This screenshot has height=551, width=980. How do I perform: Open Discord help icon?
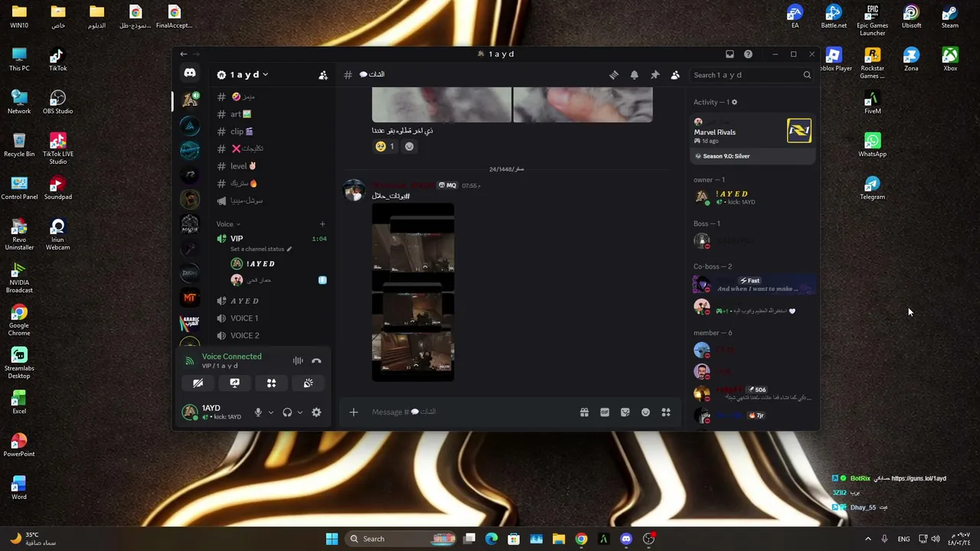click(x=748, y=54)
